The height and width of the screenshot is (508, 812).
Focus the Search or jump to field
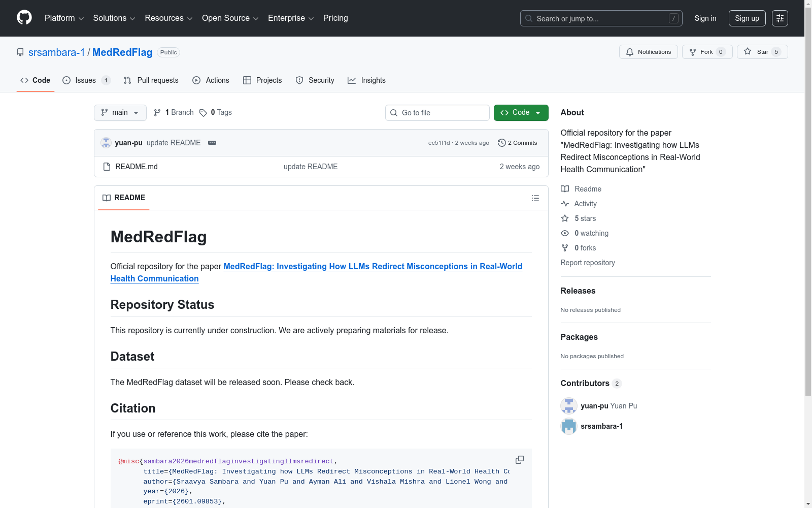click(x=601, y=18)
